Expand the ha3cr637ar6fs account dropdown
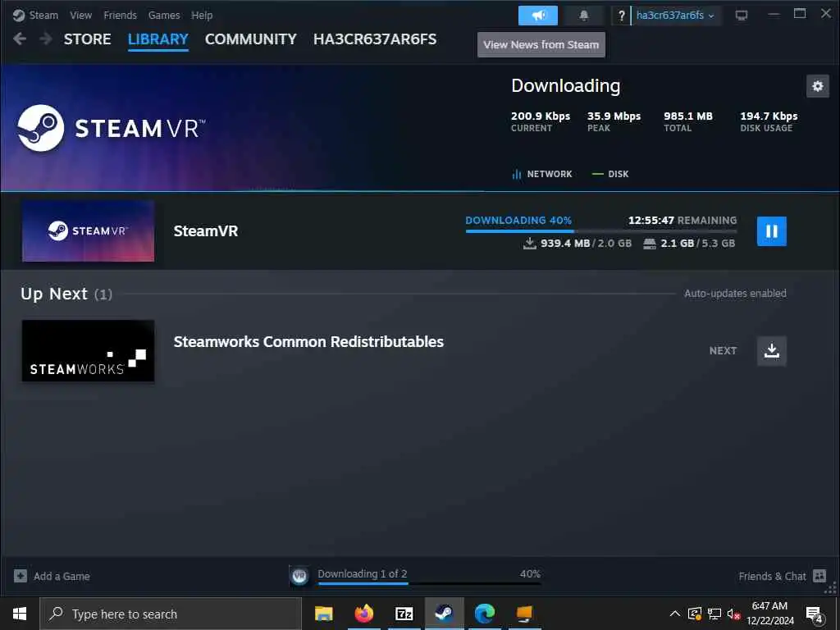The width and height of the screenshot is (840, 630). (x=676, y=16)
